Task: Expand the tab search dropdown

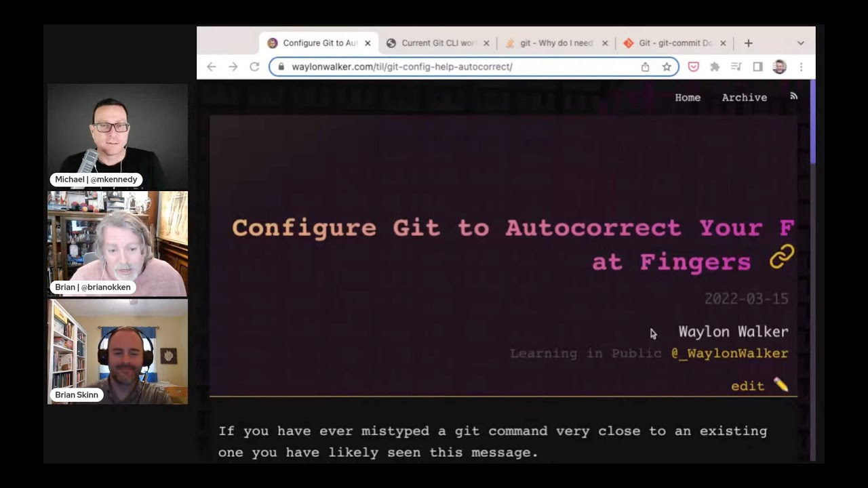Action: pyautogui.click(x=801, y=43)
